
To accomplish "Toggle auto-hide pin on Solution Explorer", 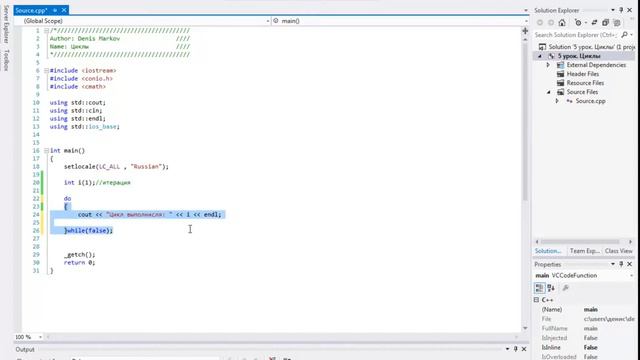I will (621, 10).
